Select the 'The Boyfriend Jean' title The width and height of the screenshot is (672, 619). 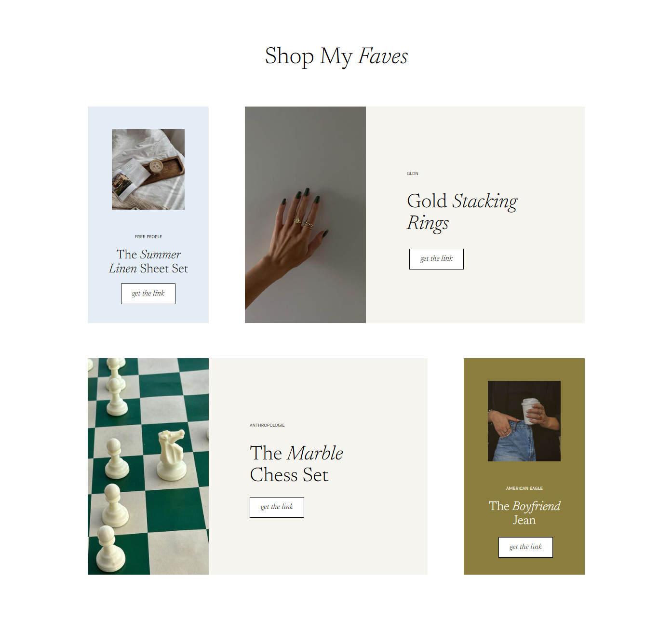tap(524, 513)
